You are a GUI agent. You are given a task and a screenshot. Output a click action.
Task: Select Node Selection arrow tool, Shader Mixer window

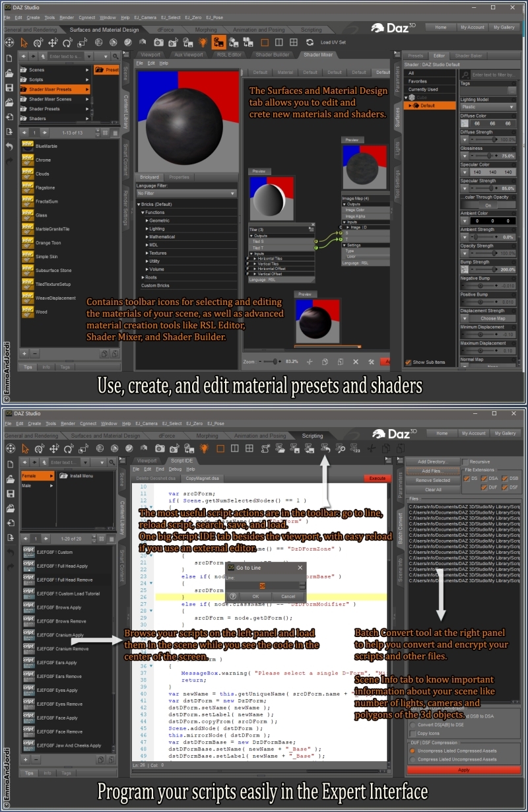click(25, 42)
